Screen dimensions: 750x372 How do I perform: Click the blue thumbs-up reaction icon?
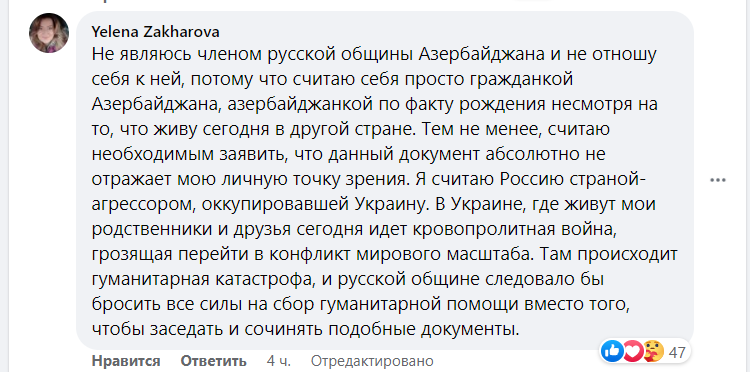click(612, 352)
